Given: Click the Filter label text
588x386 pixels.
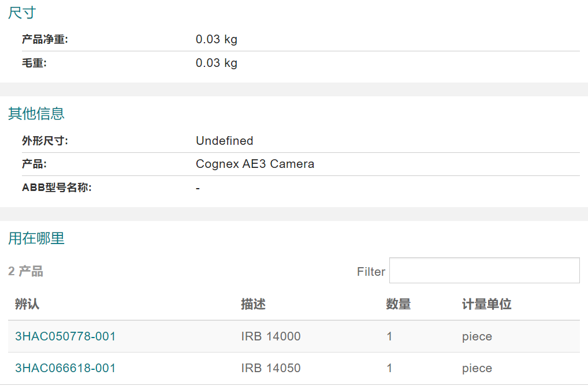Looking at the screenshot, I should (x=371, y=272).
